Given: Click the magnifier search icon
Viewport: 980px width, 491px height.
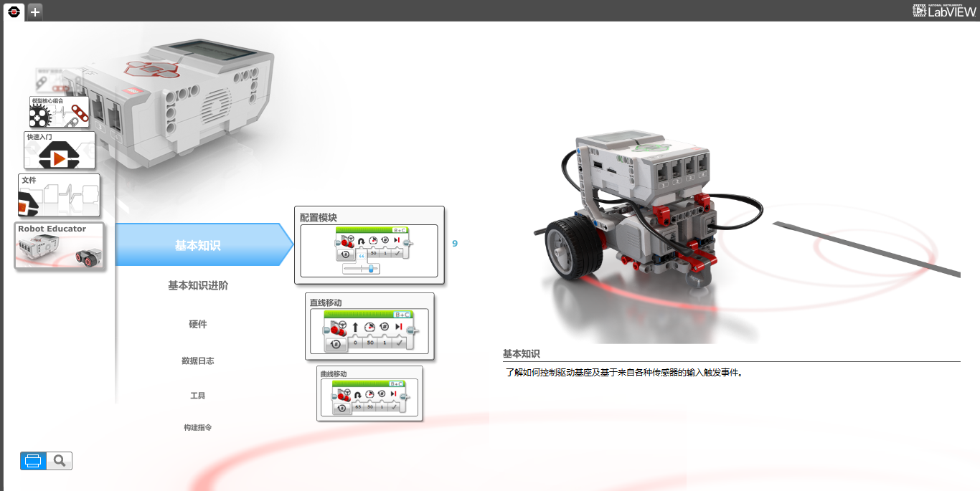Looking at the screenshot, I should [60, 461].
